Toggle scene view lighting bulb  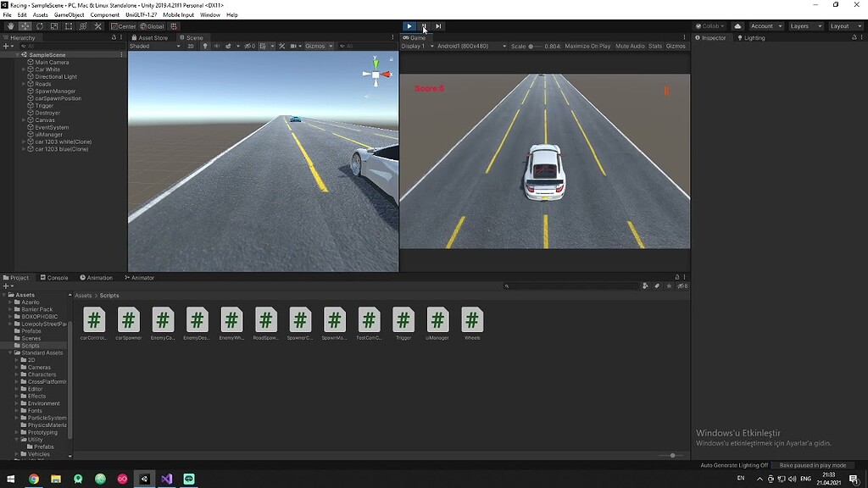(x=206, y=46)
